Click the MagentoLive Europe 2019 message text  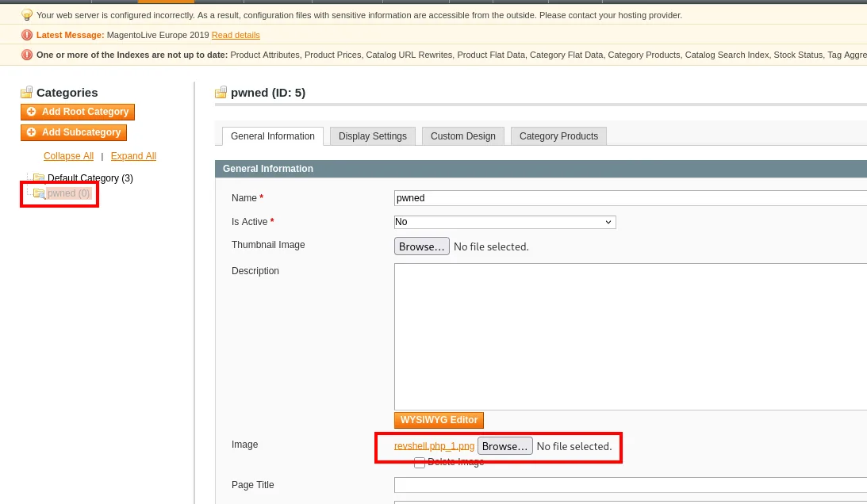[x=158, y=35]
